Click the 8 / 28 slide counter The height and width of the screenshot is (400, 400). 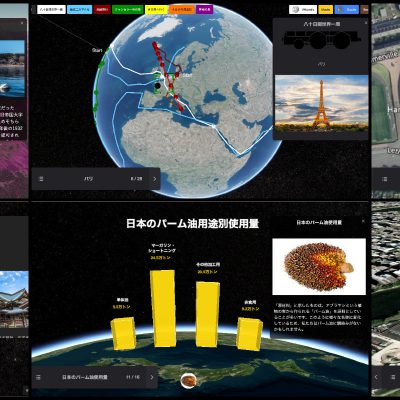pos(136,179)
